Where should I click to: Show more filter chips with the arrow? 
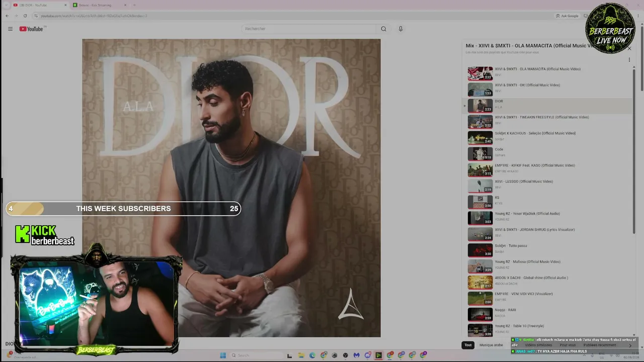[x=630, y=345]
